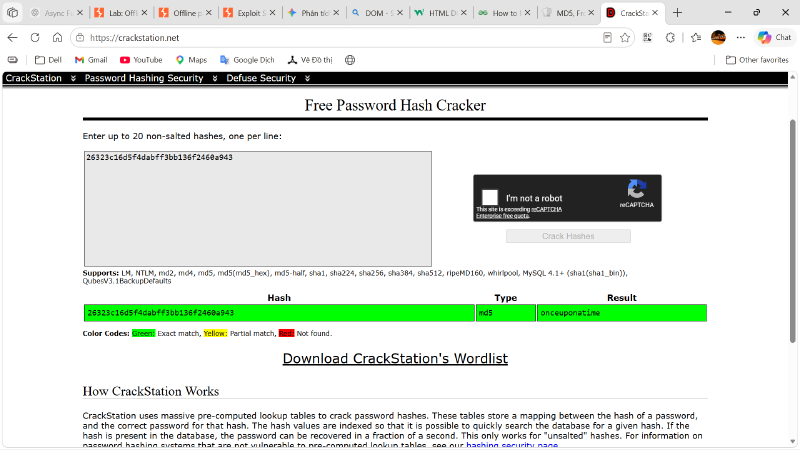Click the Crack Hashes button
The width and height of the screenshot is (800, 450).
(568, 236)
